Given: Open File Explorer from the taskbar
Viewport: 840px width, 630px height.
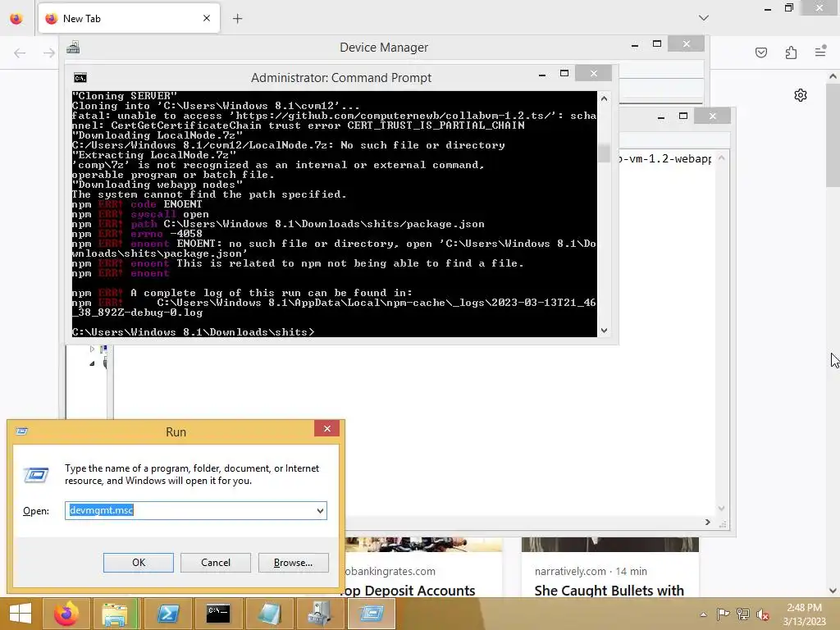Looking at the screenshot, I should [x=115, y=614].
